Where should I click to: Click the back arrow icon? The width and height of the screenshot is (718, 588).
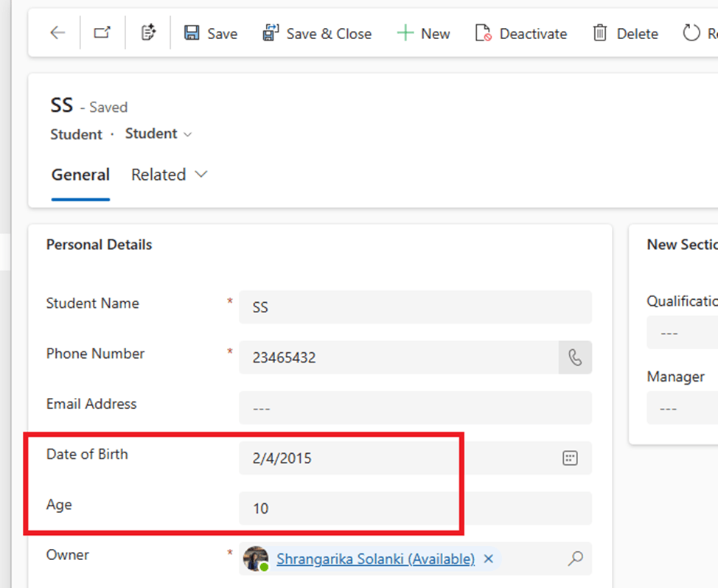click(57, 33)
